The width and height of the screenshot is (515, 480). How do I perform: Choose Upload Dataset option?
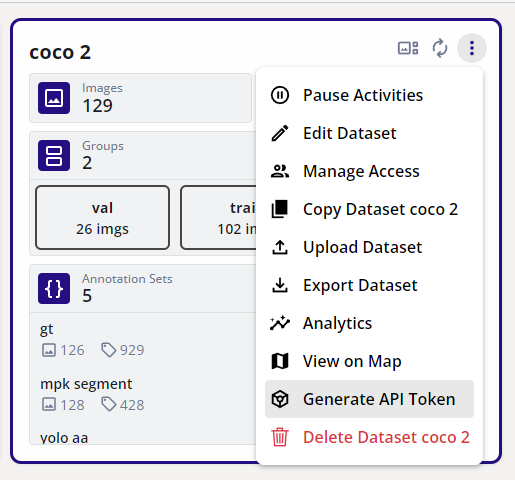pos(369,247)
